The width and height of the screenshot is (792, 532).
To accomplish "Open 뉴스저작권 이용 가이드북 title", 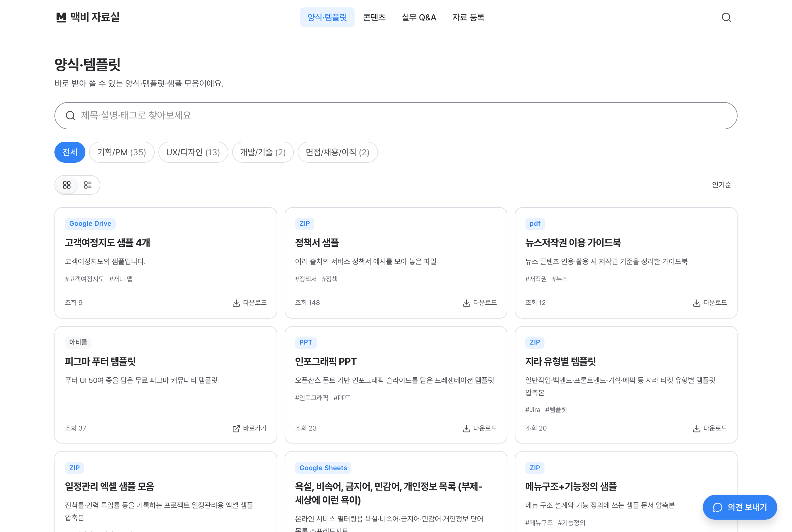I will pos(573,242).
